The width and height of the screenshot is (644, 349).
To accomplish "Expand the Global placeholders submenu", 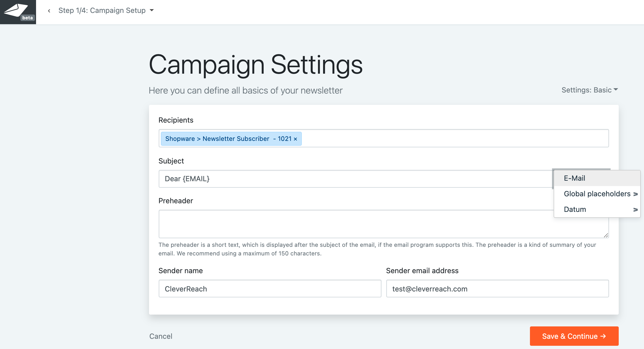I will (x=597, y=194).
